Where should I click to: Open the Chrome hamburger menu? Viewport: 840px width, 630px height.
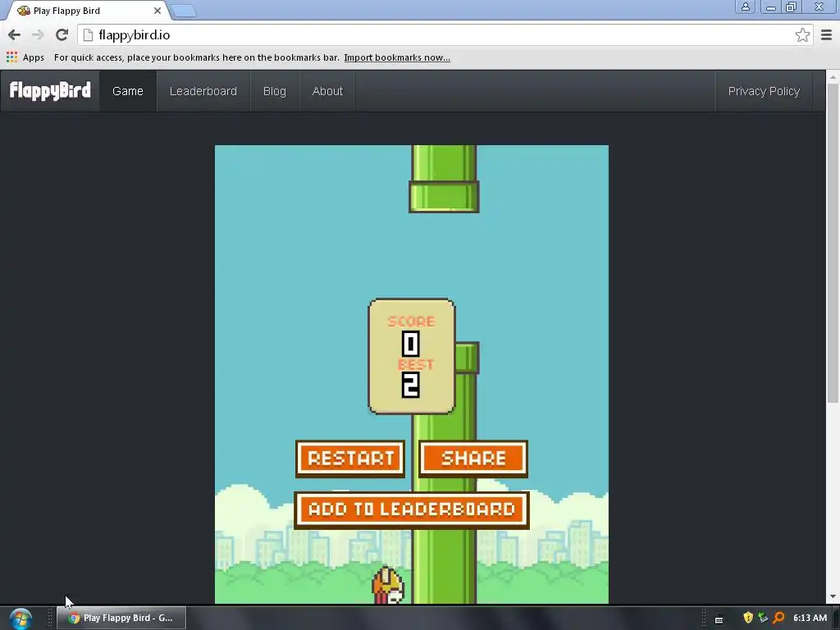tap(826, 34)
